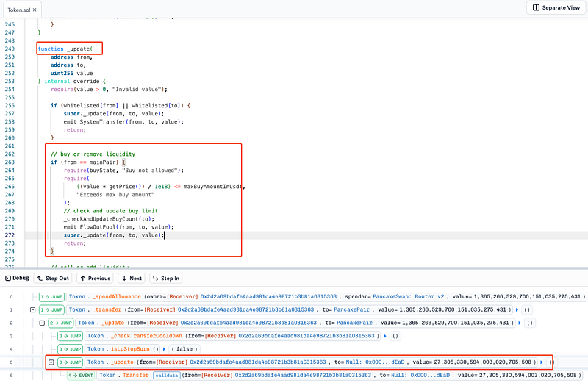Click the 4→EVENT badge on Transfer row

click(x=81, y=375)
